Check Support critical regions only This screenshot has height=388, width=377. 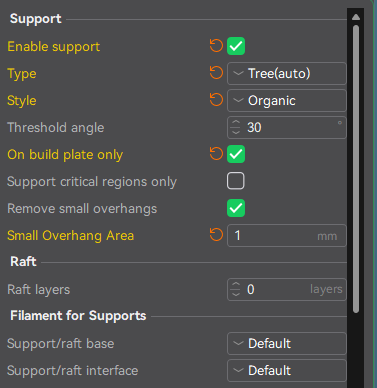pyautogui.click(x=236, y=181)
